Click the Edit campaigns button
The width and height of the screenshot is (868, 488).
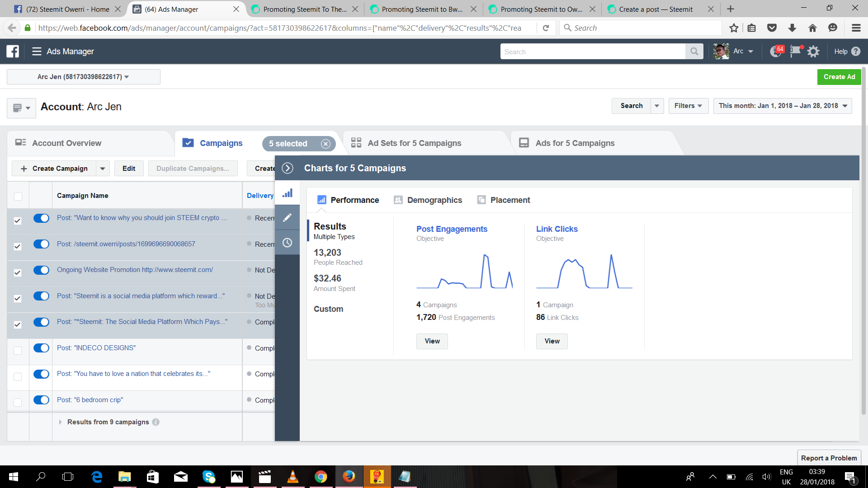coord(129,169)
